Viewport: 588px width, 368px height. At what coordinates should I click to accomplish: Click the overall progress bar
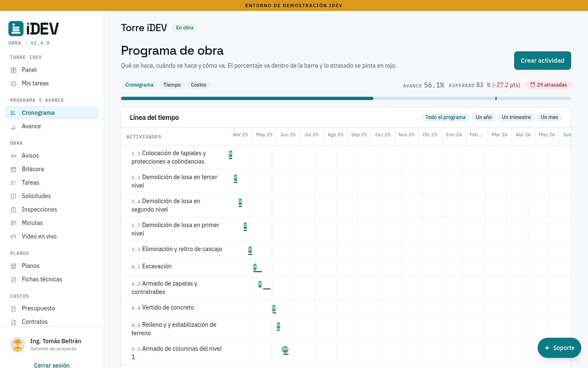coord(346,98)
